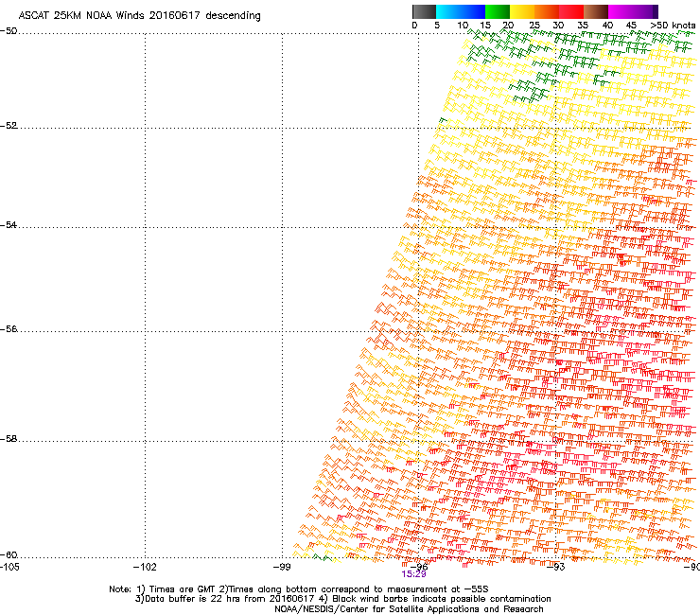700x615 pixels.
Task: Click longitude label '-102'
Action: point(145,567)
